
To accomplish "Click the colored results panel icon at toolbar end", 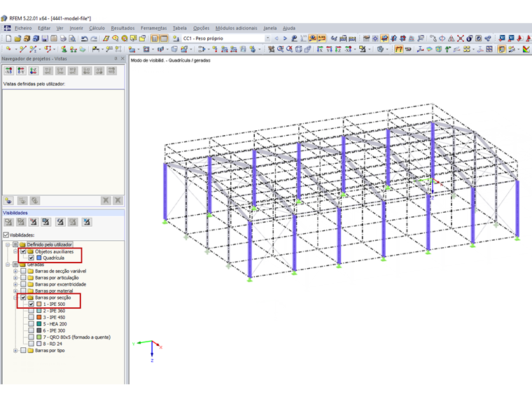I will pyautogui.click(x=526, y=49).
